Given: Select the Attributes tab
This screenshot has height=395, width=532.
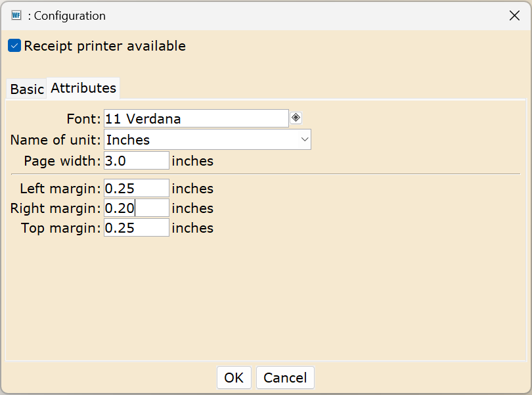Looking at the screenshot, I should click(83, 88).
